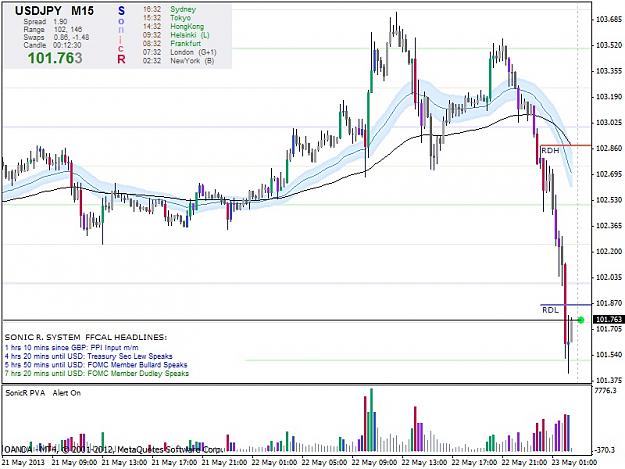
Task: Click the GBP PPI Input m/m headline
Action: 72,347
